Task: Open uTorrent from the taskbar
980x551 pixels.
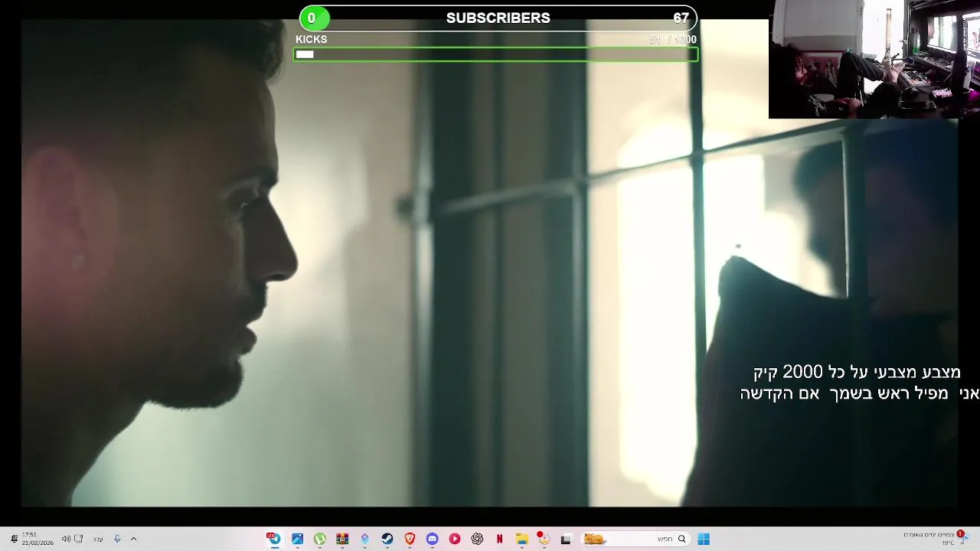Action: [320, 539]
